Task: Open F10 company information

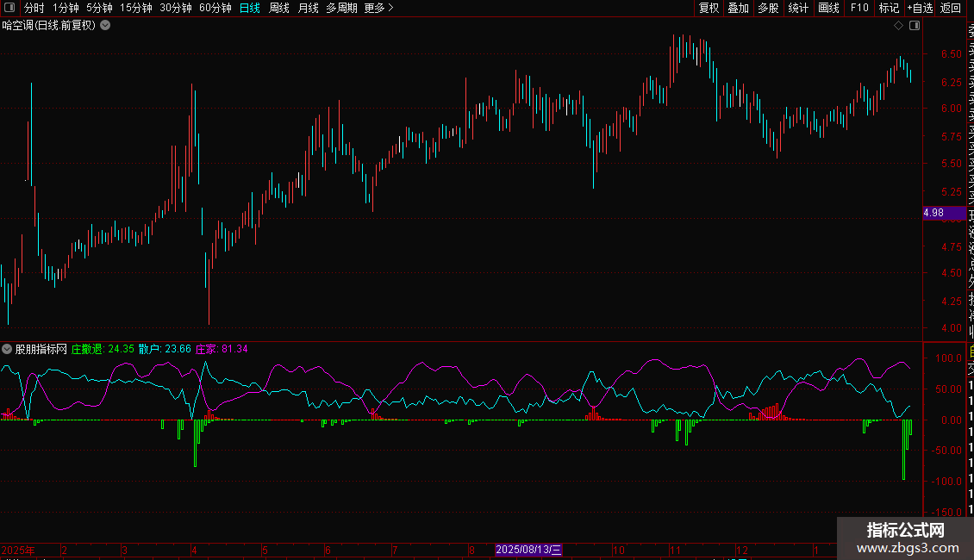Action: 859,8
